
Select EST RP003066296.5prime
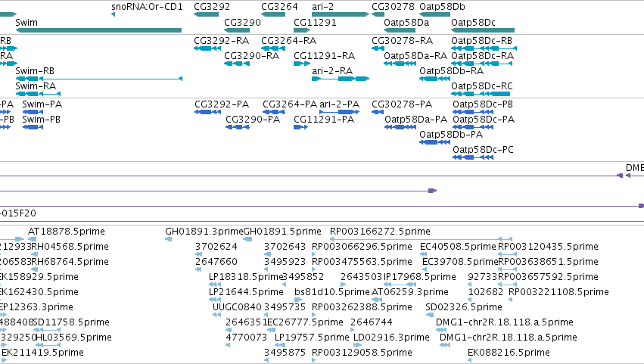point(314,254)
